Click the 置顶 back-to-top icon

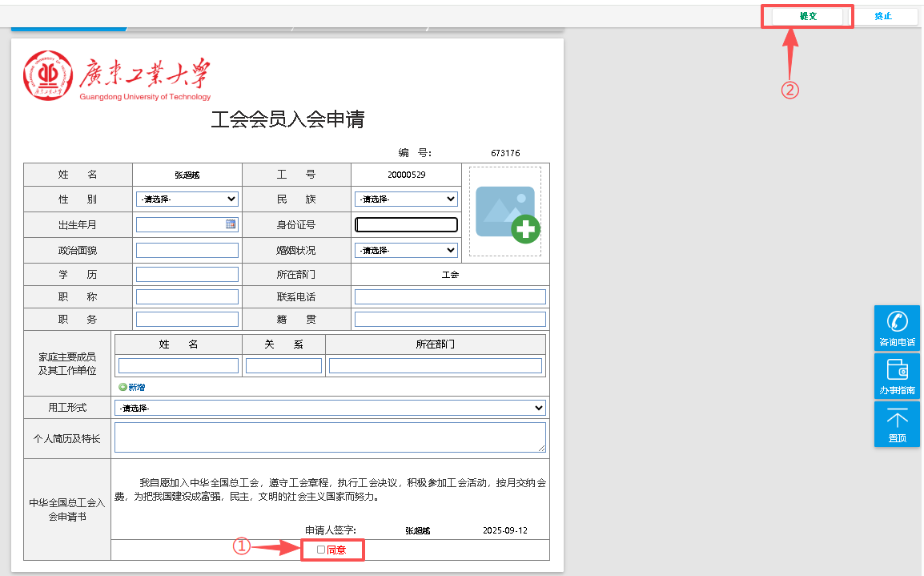pyautogui.click(x=897, y=419)
